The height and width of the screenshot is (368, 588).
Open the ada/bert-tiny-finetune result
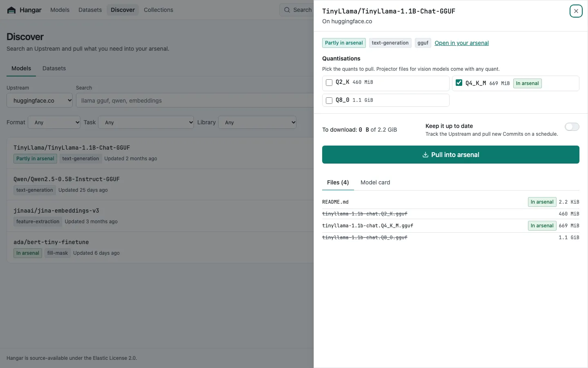click(160, 247)
